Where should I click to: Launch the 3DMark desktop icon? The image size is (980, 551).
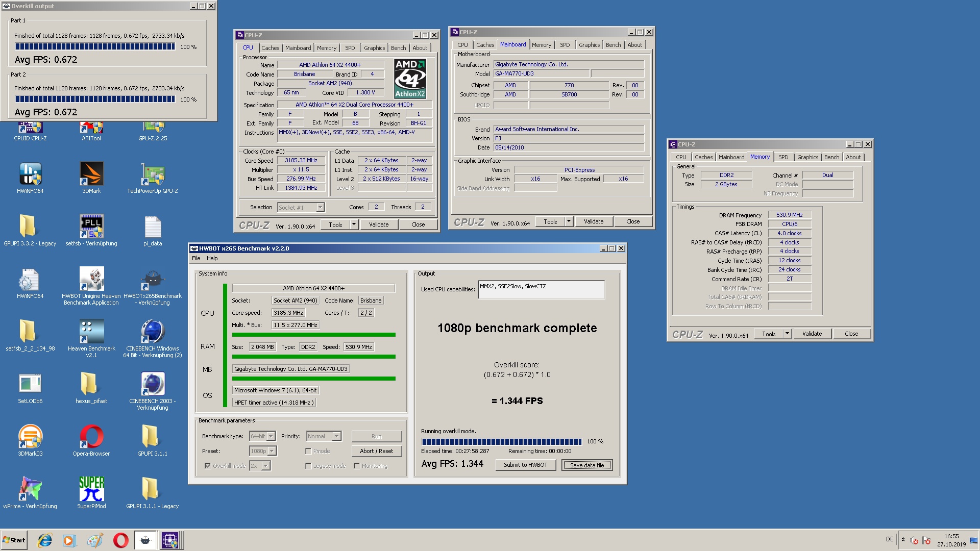coord(91,179)
